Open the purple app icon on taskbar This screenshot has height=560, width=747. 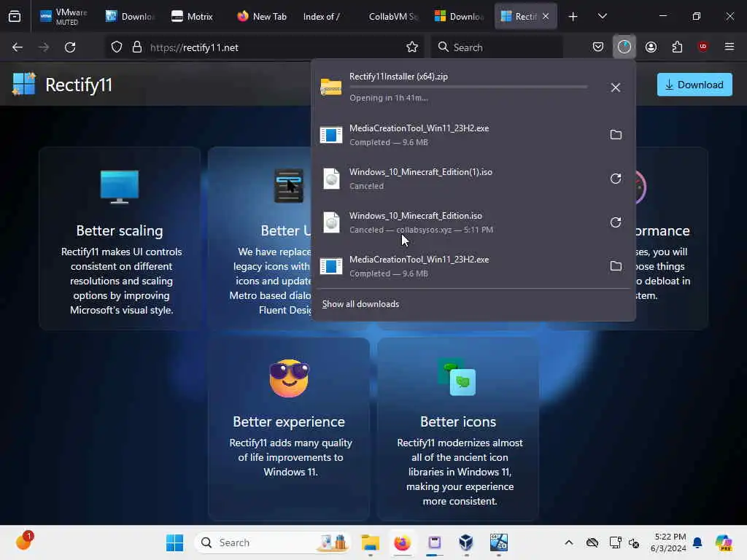pyautogui.click(x=434, y=542)
